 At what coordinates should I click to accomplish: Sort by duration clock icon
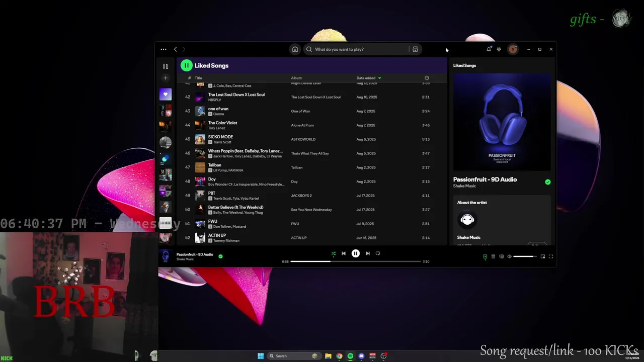(x=427, y=78)
